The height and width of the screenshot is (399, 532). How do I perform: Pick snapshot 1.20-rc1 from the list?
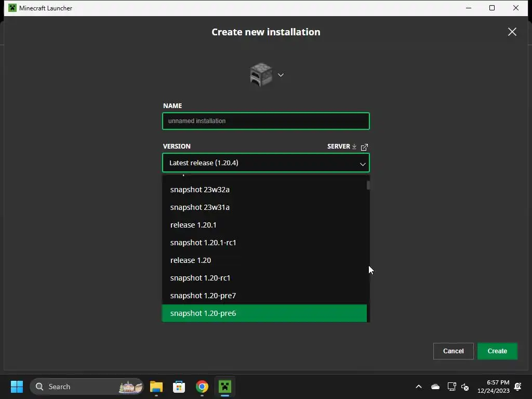tap(264, 278)
